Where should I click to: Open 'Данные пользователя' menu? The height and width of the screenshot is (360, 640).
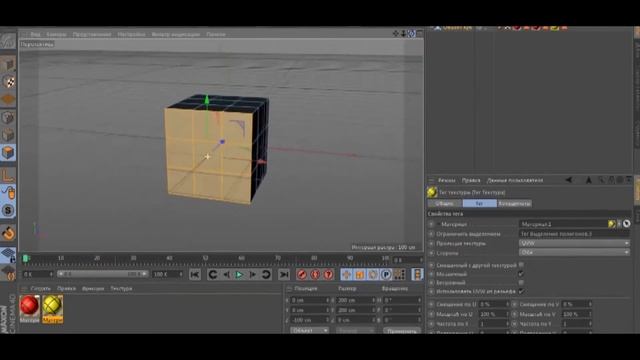515,180
